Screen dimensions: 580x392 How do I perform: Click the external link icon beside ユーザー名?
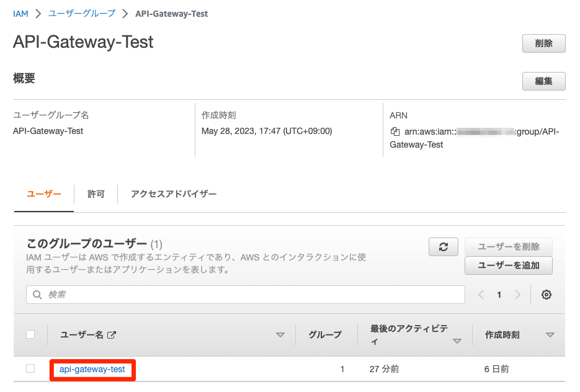point(112,335)
